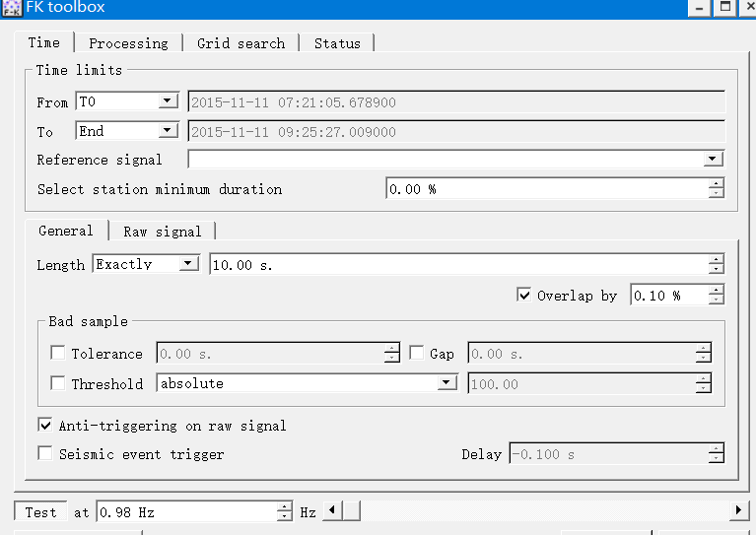Increase the Length value using its spinner

717,260
